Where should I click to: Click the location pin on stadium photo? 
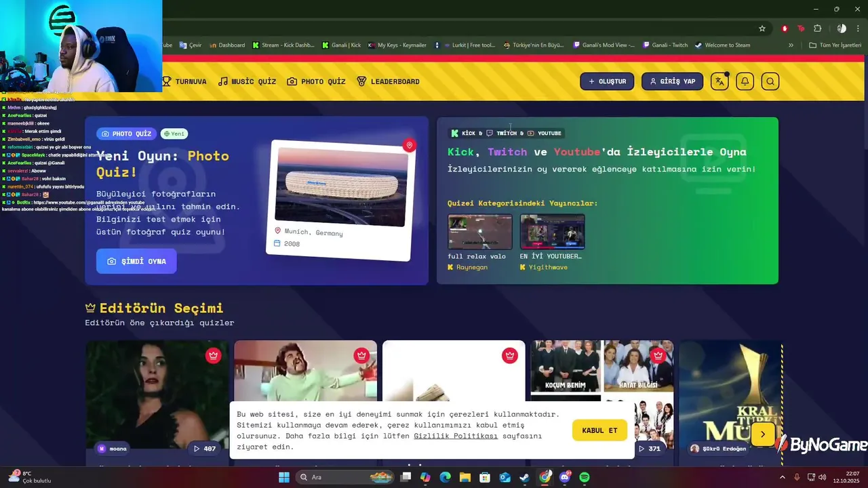pyautogui.click(x=409, y=145)
